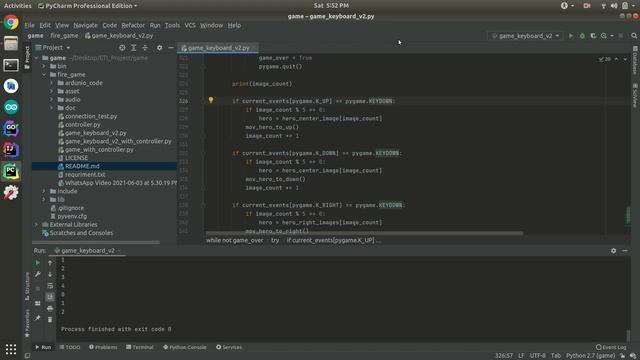
Task: Click the Project panel horizontal scrollbar
Action: tap(96, 242)
